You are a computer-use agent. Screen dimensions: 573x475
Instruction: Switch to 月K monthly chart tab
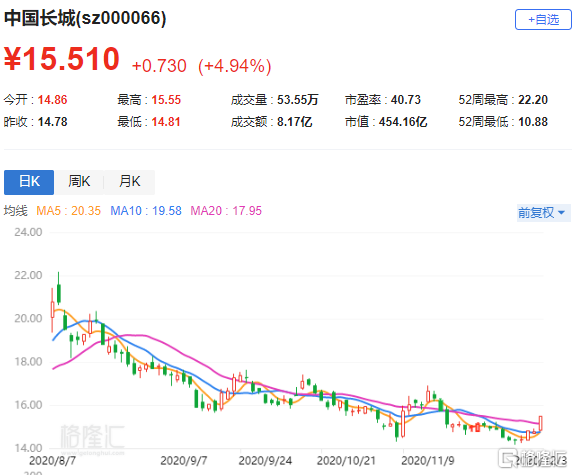tap(129, 182)
